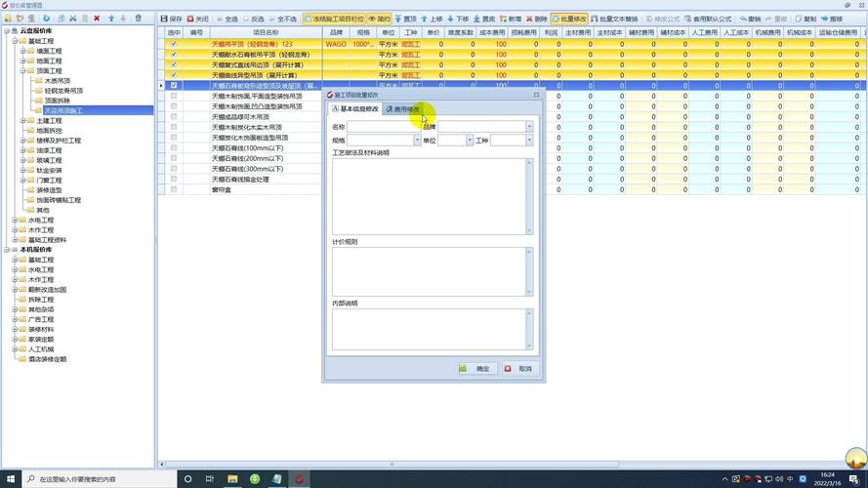Click the horizontal scrollbar below the table

pos(392,465)
